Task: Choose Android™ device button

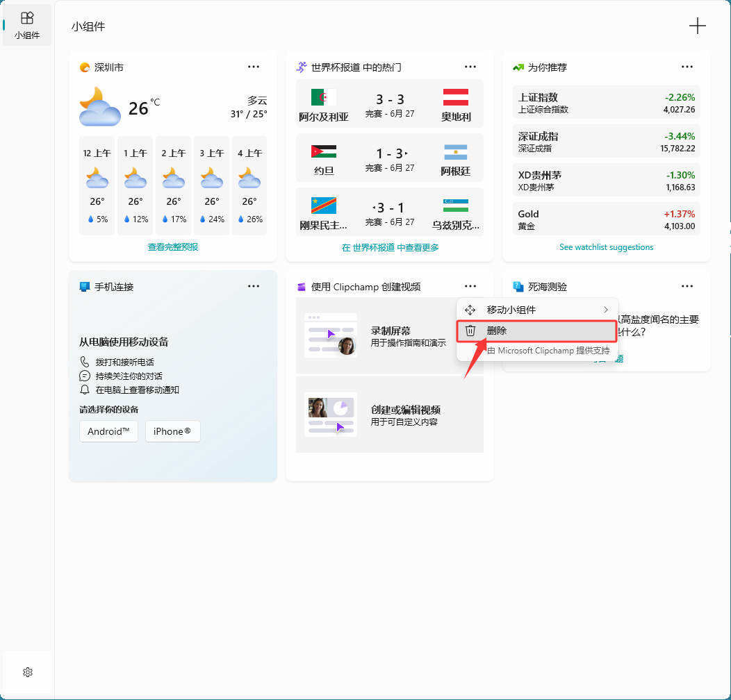Action: [x=108, y=431]
